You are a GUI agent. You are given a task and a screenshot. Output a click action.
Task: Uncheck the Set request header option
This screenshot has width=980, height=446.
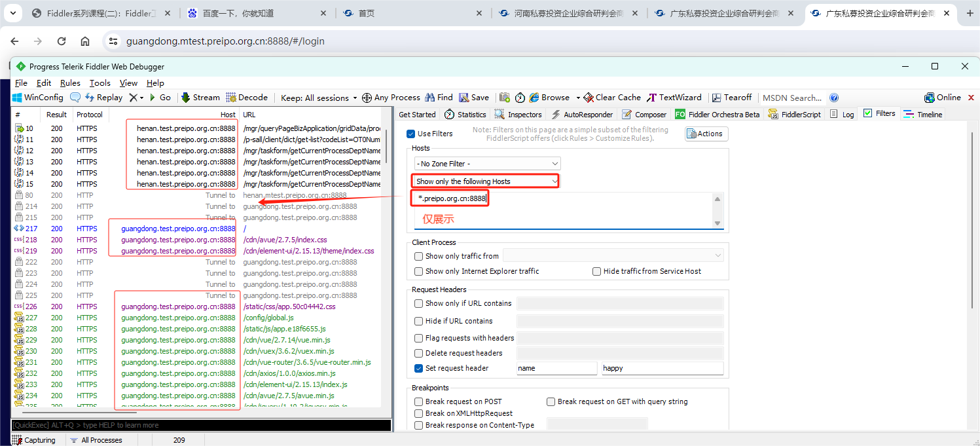(419, 368)
